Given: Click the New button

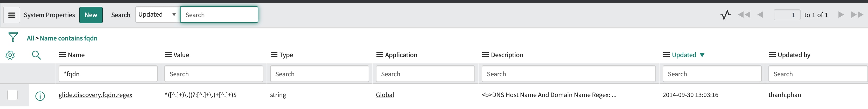Looking at the screenshot, I should coord(91,15).
